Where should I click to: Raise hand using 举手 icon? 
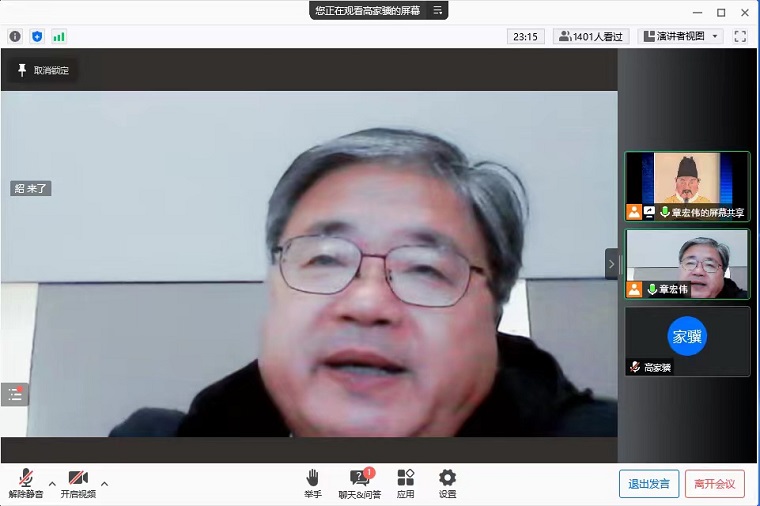click(313, 482)
